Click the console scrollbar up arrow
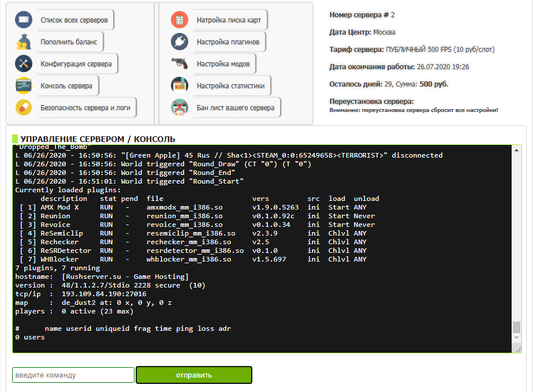 click(x=516, y=150)
